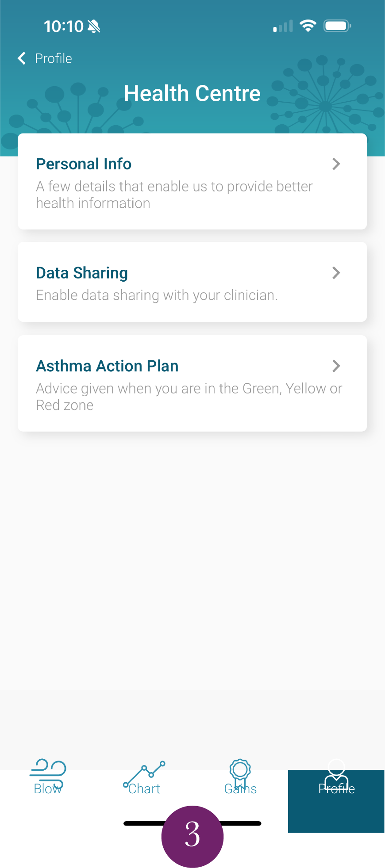
Task: Tap the Gains ribbon badge icon
Action: 240,771
